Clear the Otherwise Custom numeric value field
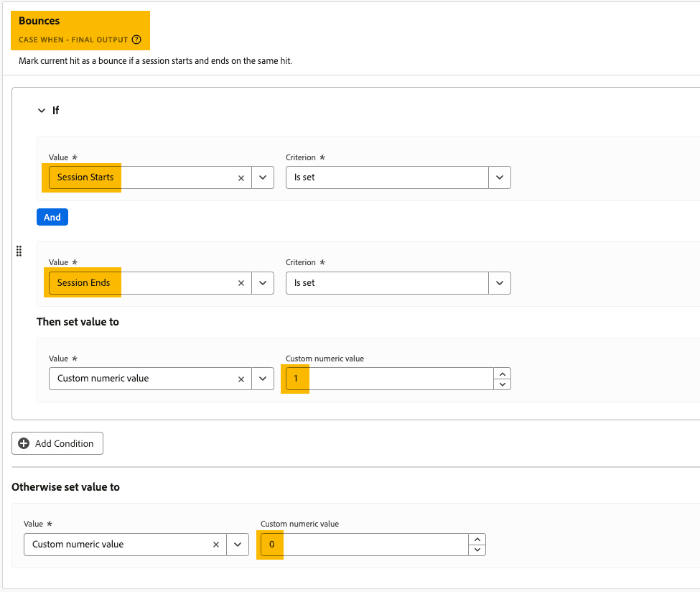The height and width of the screenshot is (592, 700). [x=216, y=545]
